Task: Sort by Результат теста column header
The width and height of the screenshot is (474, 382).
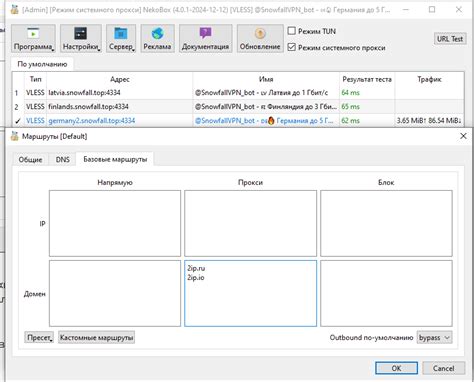Action: click(x=367, y=79)
